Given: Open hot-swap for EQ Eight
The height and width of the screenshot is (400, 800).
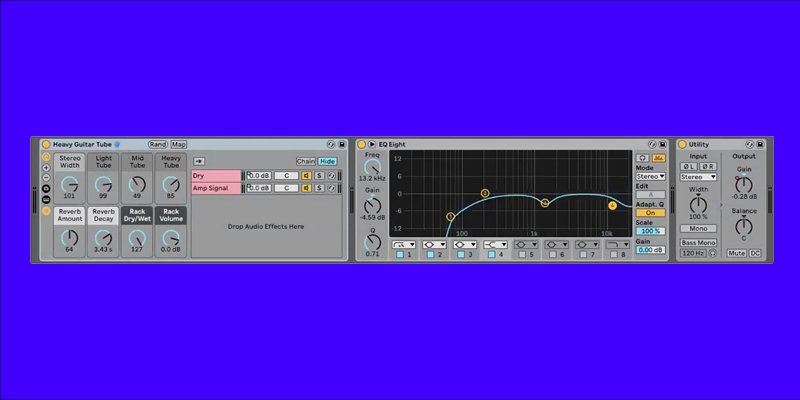Looking at the screenshot, I should pyautogui.click(x=652, y=144).
